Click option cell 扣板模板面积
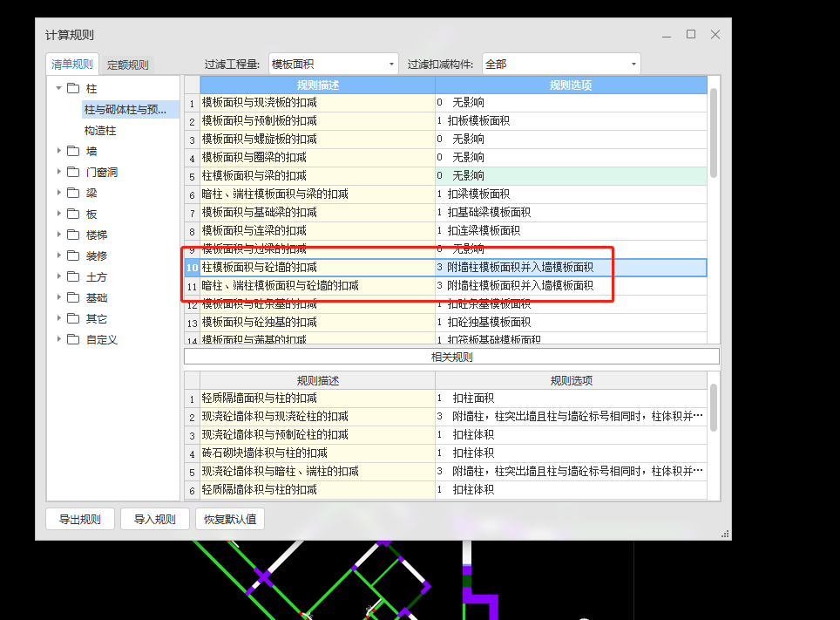 click(571, 120)
